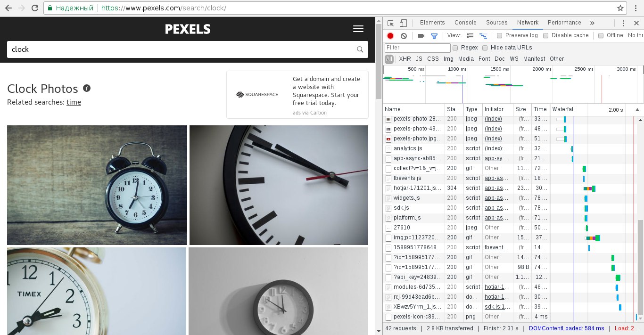Screen dimensions: 644x335
Task: Filter requests by Media
Action: click(466, 59)
